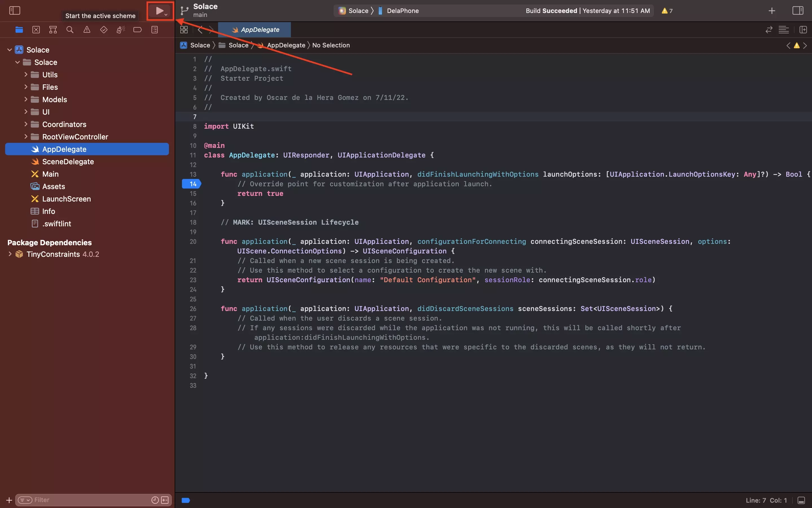Click the Run button to start the scheme
812x508 pixels.
[159, 11]
